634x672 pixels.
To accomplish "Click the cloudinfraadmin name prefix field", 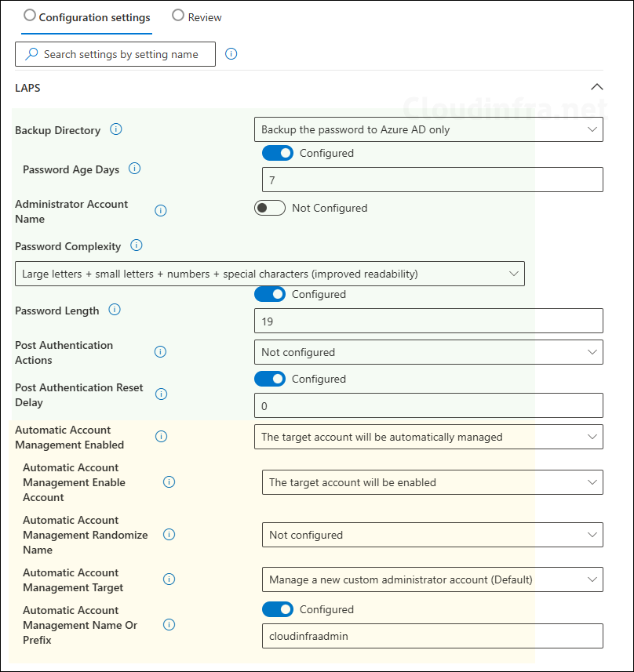I will (432, 636).
